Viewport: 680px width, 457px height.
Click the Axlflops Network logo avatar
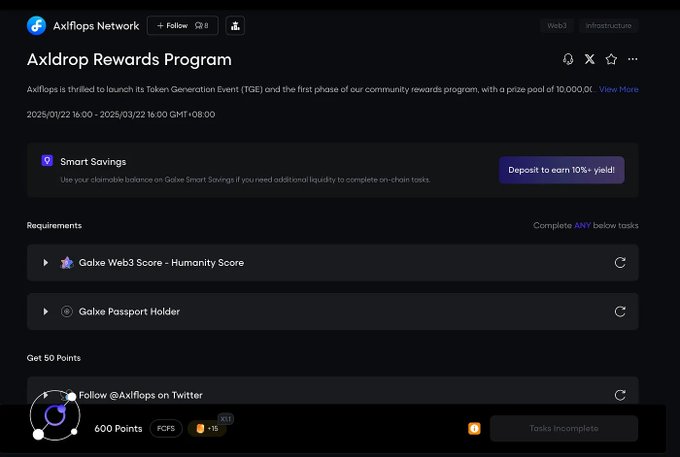(x=36, y=26)
